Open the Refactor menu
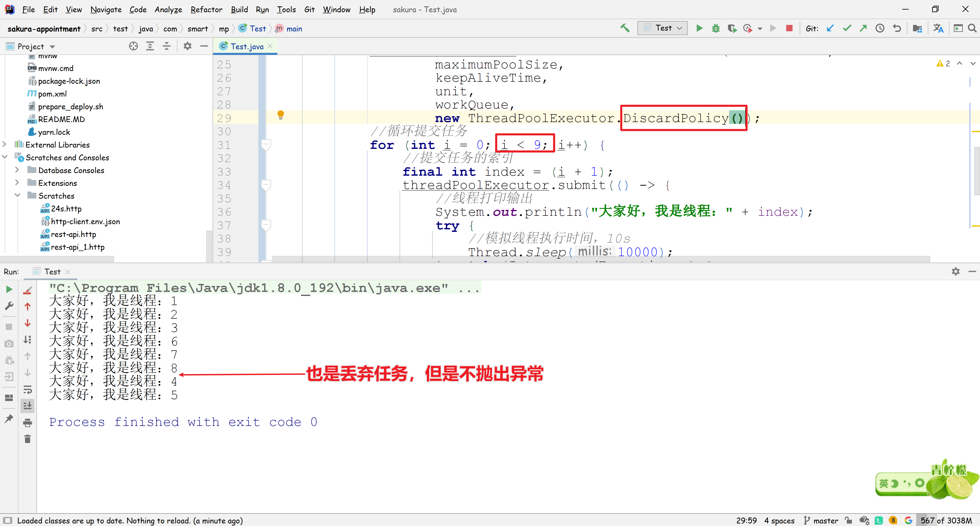This screenshot has width=980, height=526. pyautogui.click(x=206, y=9)
